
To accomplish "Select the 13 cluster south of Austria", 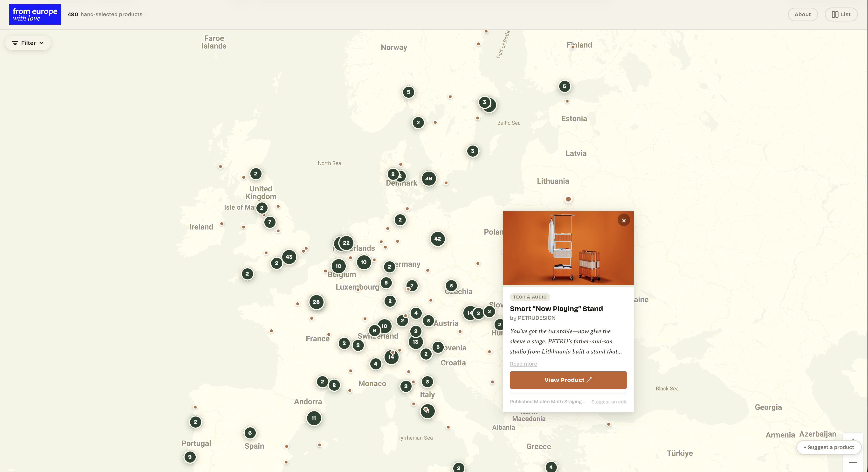I will tap(415, 342).
